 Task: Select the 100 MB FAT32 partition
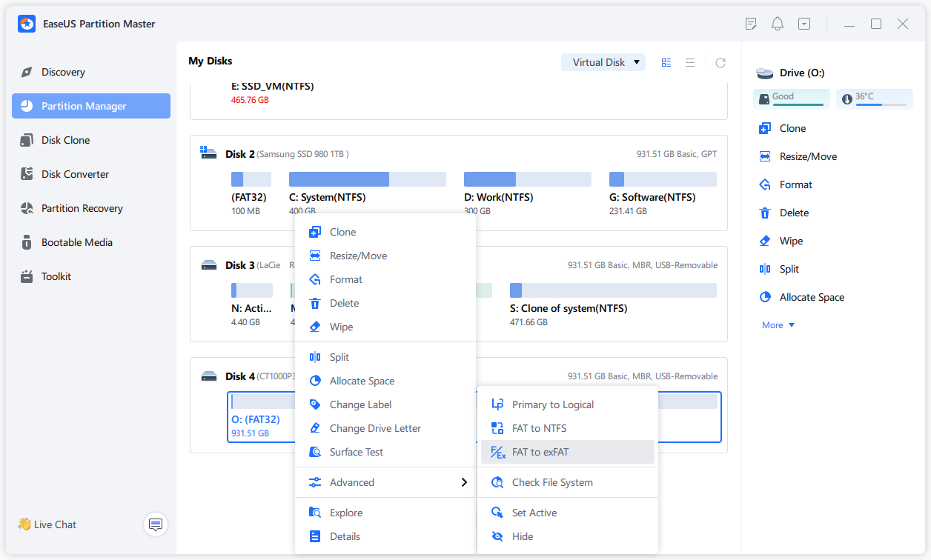(251, 193)
